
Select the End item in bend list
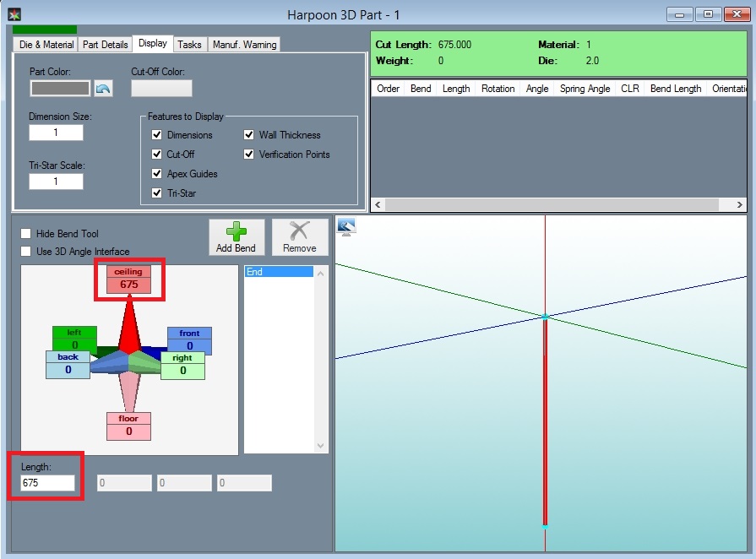pyautogui.click(x=279, y=272)
